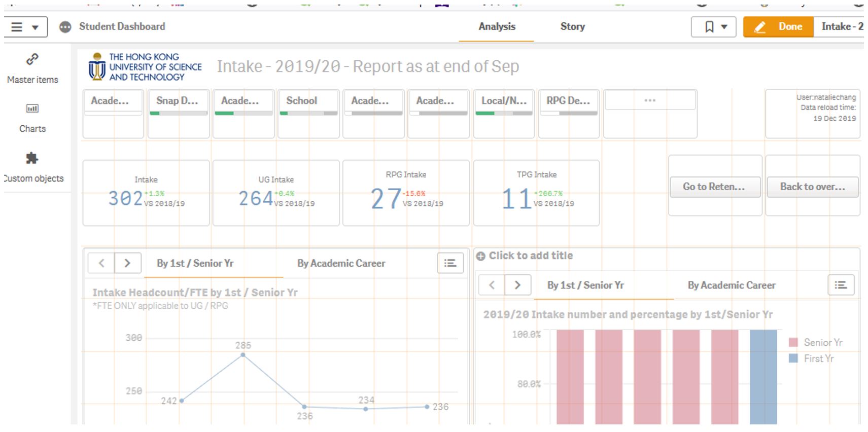The image size is (868, 432).
Task: Select the RPG Intake 27 KPI
Action: [x=406, y=193]
